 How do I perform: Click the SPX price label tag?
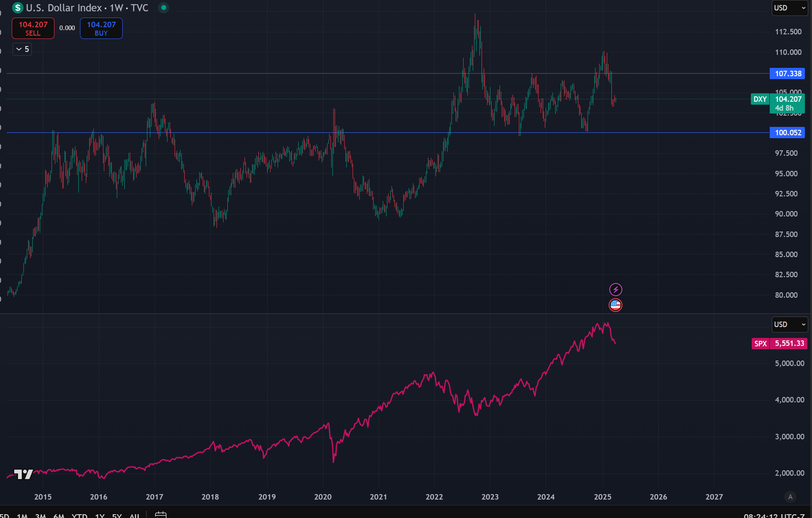pos(760,343)
